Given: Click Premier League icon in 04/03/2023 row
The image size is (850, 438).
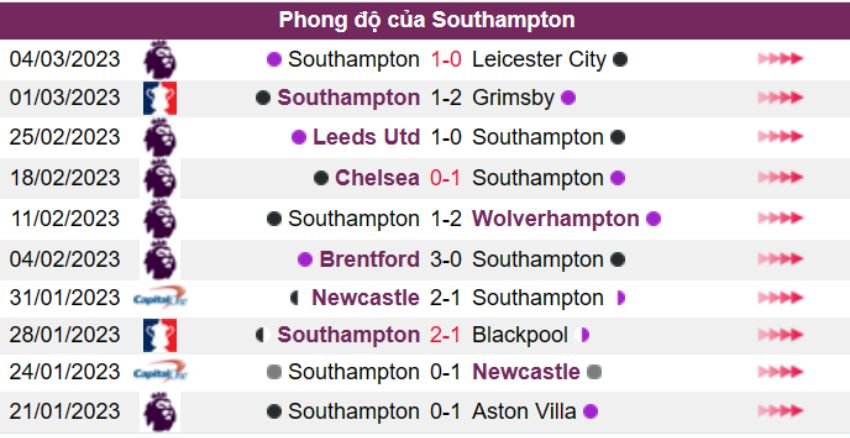Looking at the screenshot, I should pyautogui.click(x=159, y=59).
